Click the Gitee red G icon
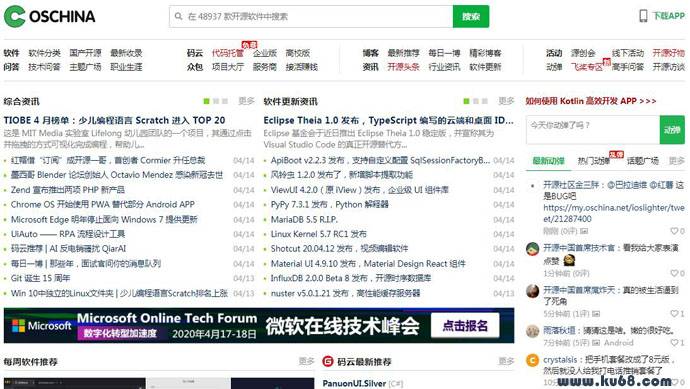Screen dimensions: 690x389 (x=328, y=361)
